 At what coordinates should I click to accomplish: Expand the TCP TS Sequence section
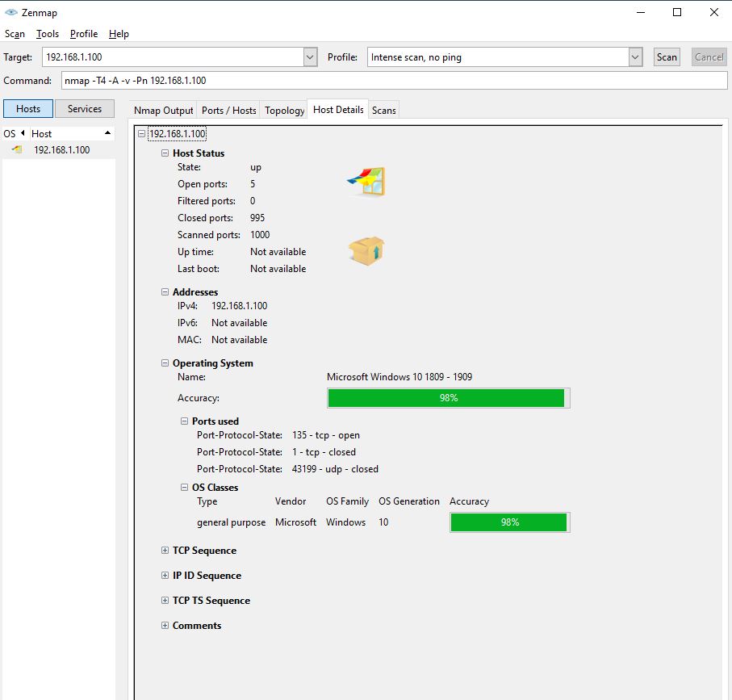[x=165, y=600]
